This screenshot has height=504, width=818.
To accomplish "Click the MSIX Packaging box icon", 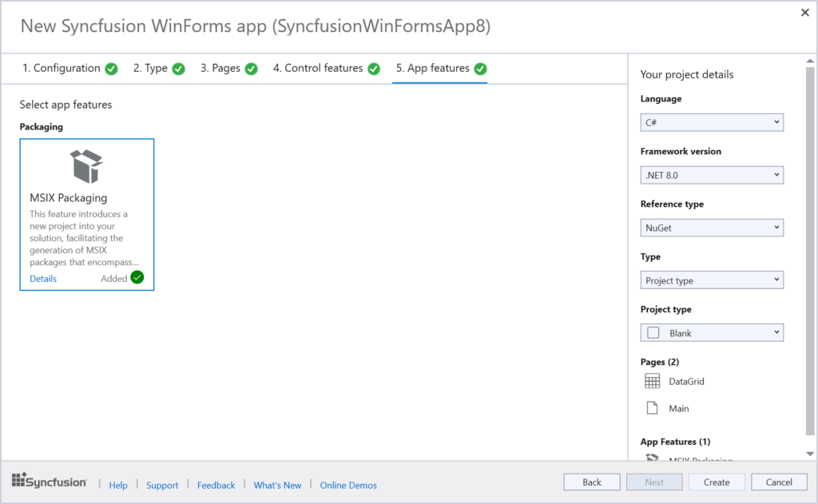I will click(x=86, y=166).
